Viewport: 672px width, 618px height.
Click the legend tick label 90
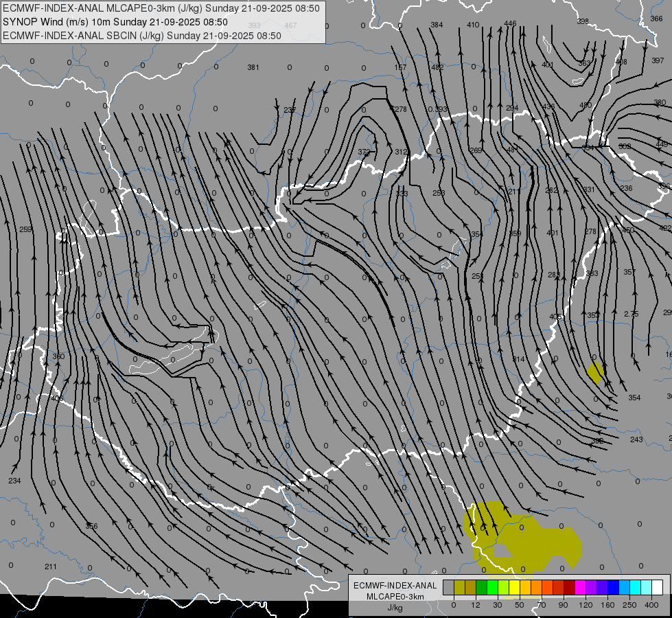tap(563, 605)
